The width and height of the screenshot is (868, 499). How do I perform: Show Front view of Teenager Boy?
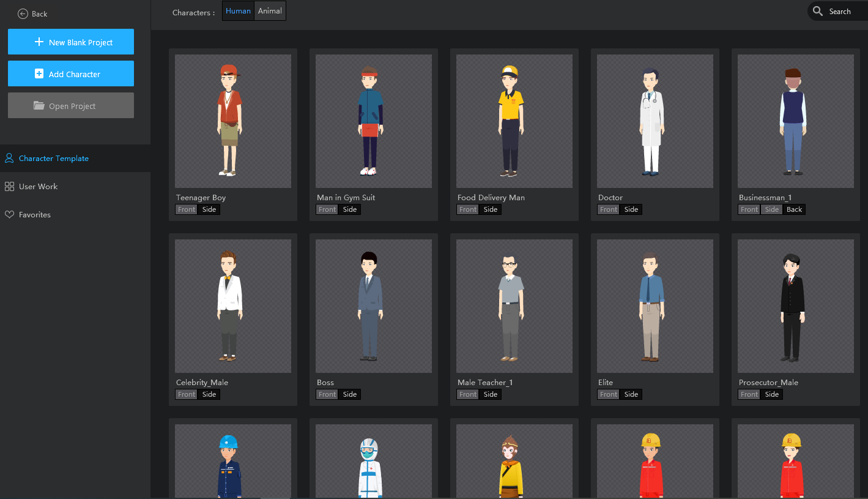point(187,209)
